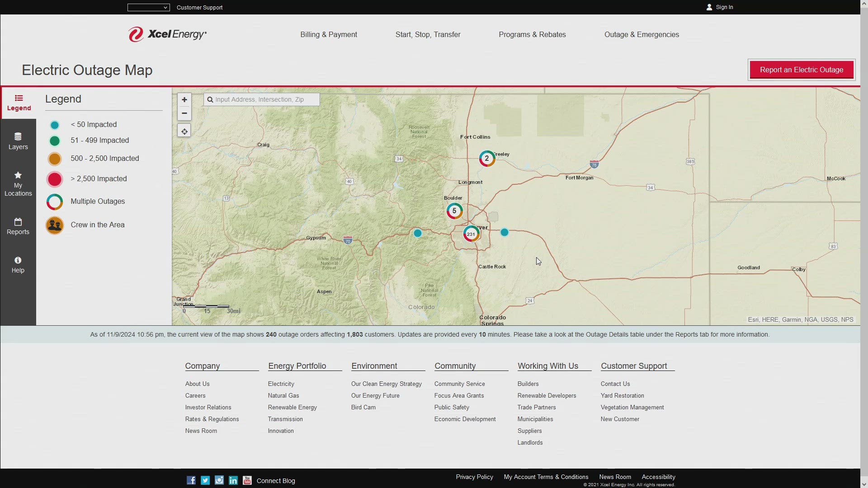
Task: Open the Help sidebar panel
Action: tap(18, 265)
